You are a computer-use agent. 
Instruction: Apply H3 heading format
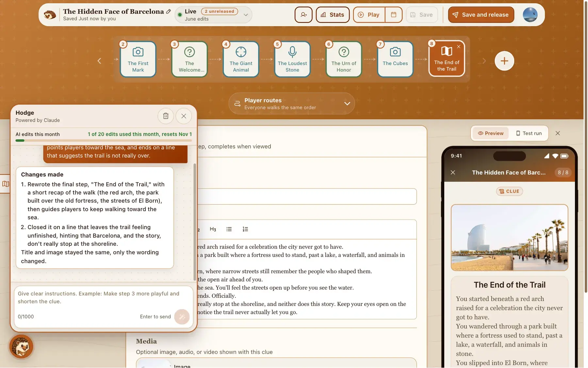pos(213,229)
